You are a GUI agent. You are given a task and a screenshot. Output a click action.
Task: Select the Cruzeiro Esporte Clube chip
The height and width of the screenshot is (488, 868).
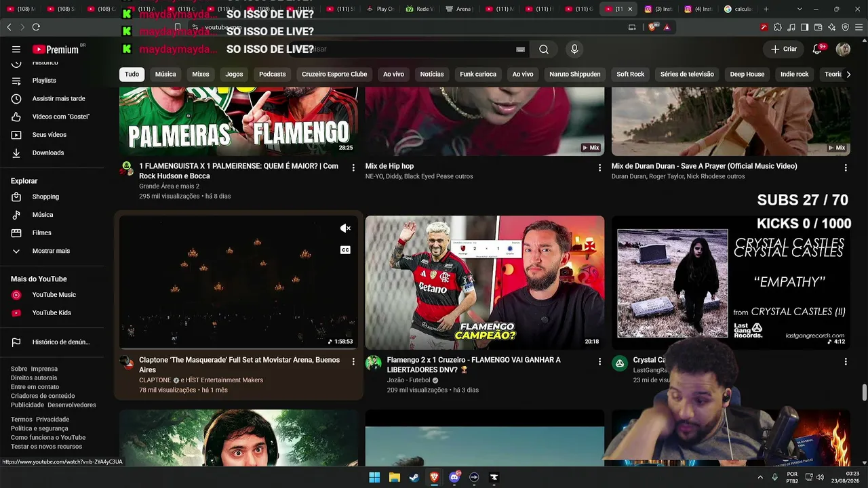(x=334, y=75)
